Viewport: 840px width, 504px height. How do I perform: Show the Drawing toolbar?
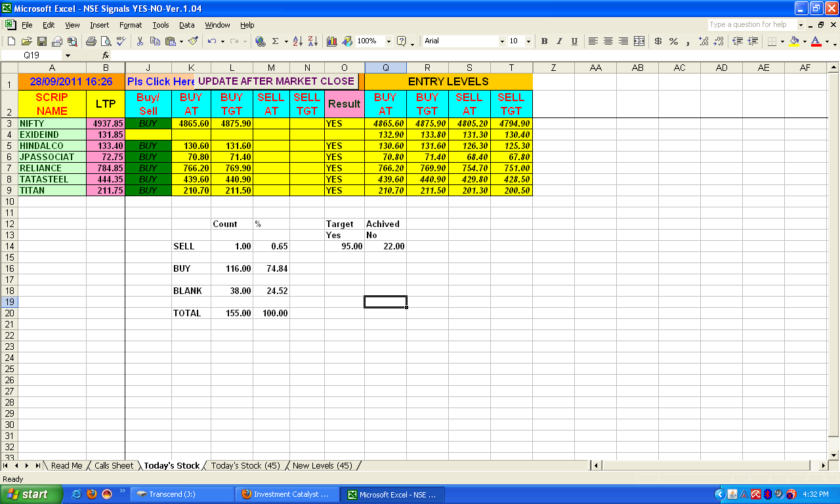coord(347,41)
